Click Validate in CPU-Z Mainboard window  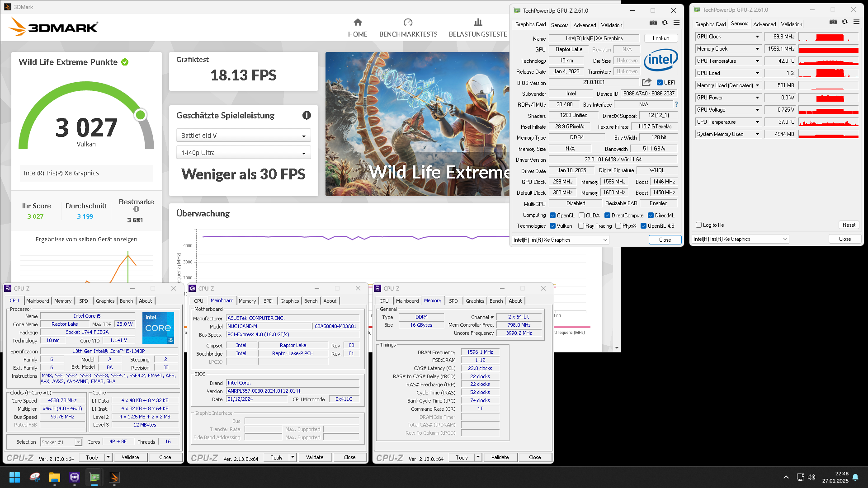pyautogui.click(x=314, y=457)
